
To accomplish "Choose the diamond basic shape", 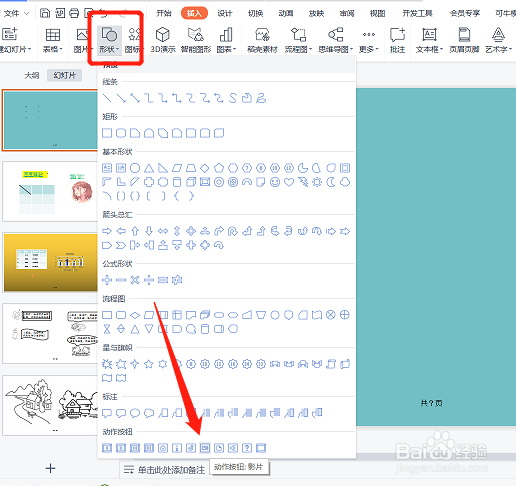I will 205,168.
